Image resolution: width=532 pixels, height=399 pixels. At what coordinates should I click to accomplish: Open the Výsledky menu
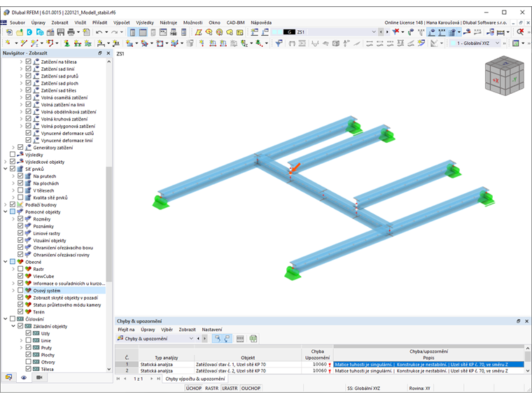pos(145,22)
